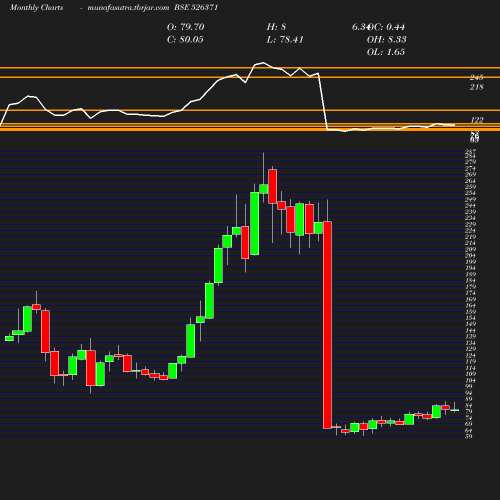The image size is (500, 500).
Task: Click the '164' price axis label
Action: (x=470, y=305)
